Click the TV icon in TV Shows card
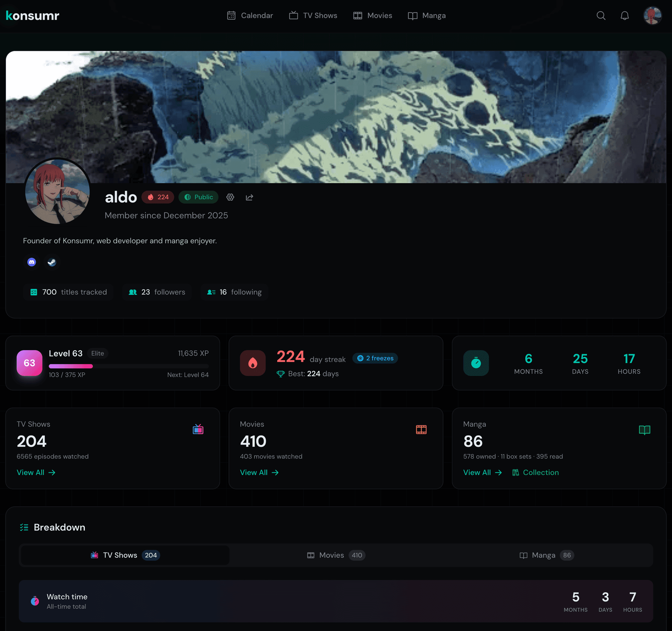 (x=198, y=429)
